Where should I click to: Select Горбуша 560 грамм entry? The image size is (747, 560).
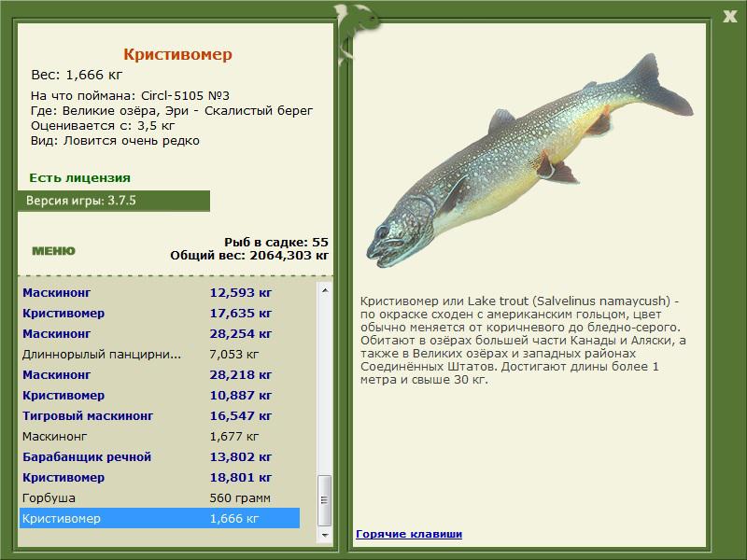(x=160, y=497)
